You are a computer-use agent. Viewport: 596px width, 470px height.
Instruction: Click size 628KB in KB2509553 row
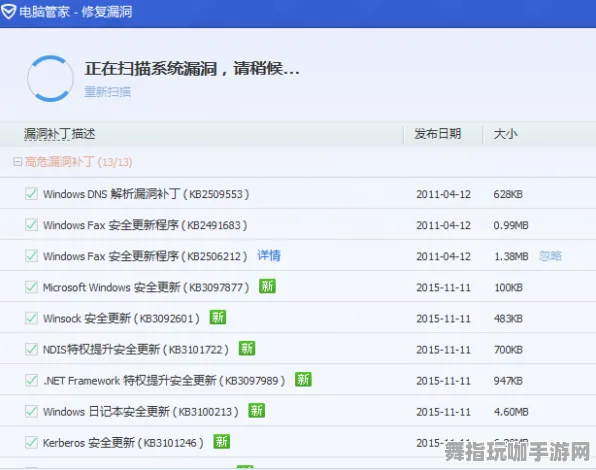tap(508, 195)
